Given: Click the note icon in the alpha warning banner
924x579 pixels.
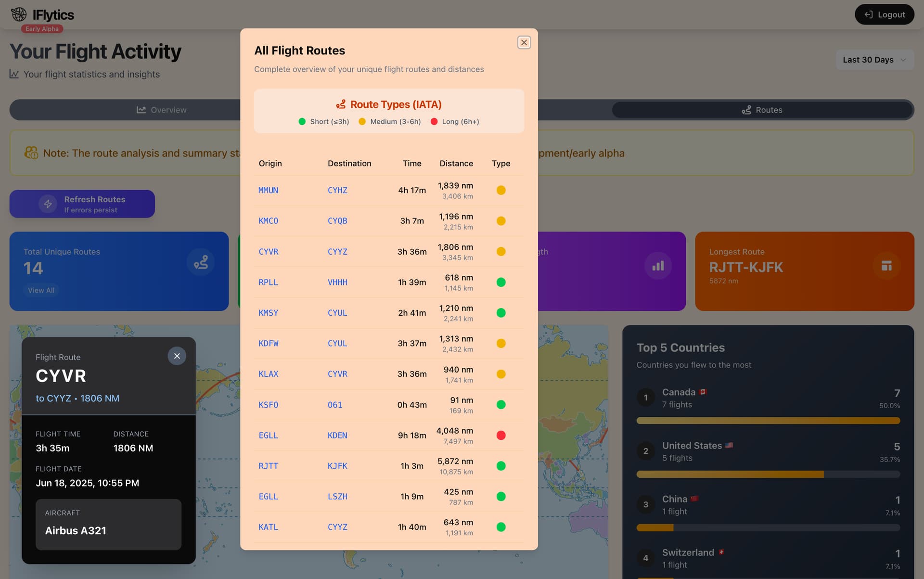Looking at the screenshot, I should [31, 153].
